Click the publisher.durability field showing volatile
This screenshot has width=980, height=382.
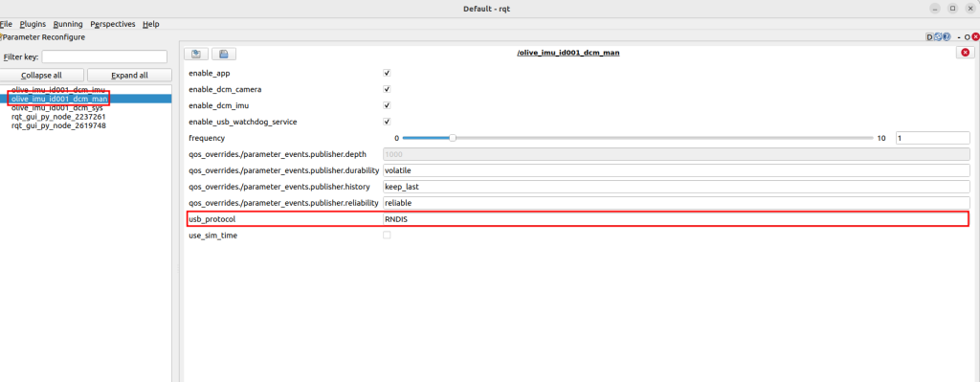coord(677,170)
